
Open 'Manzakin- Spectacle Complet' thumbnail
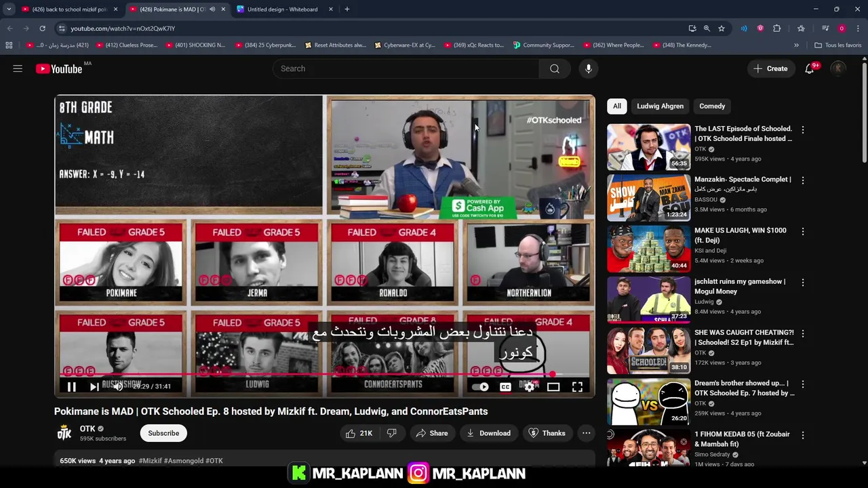[x=648, y=198]
